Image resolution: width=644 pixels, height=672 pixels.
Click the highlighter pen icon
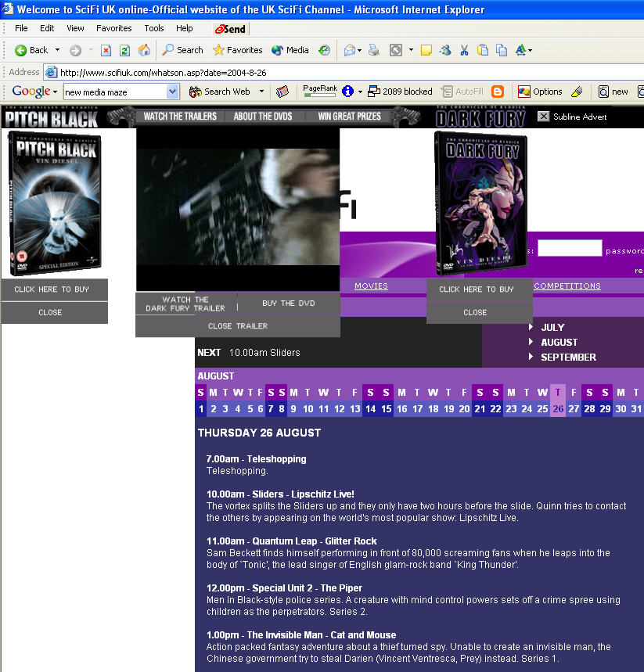577,92
